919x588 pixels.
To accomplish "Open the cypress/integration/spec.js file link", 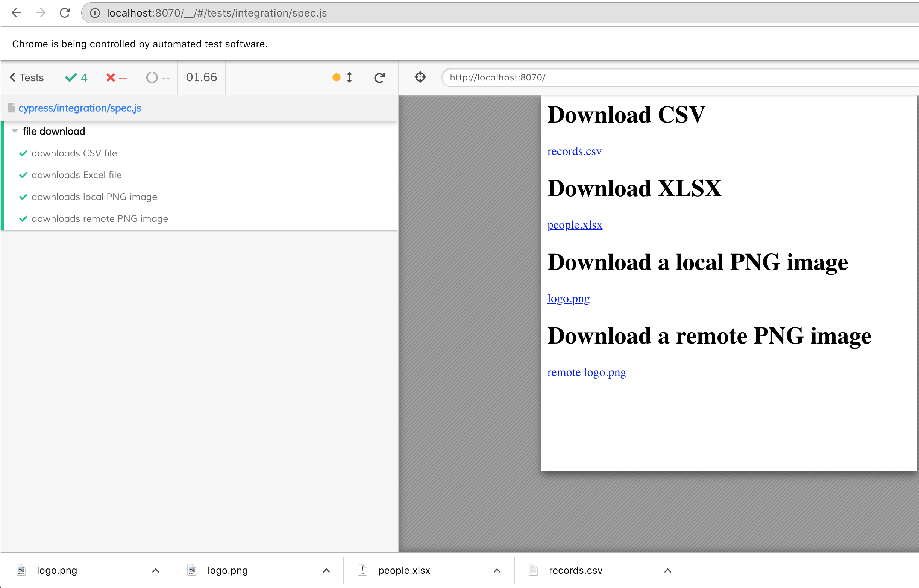I will pos(80,108).
